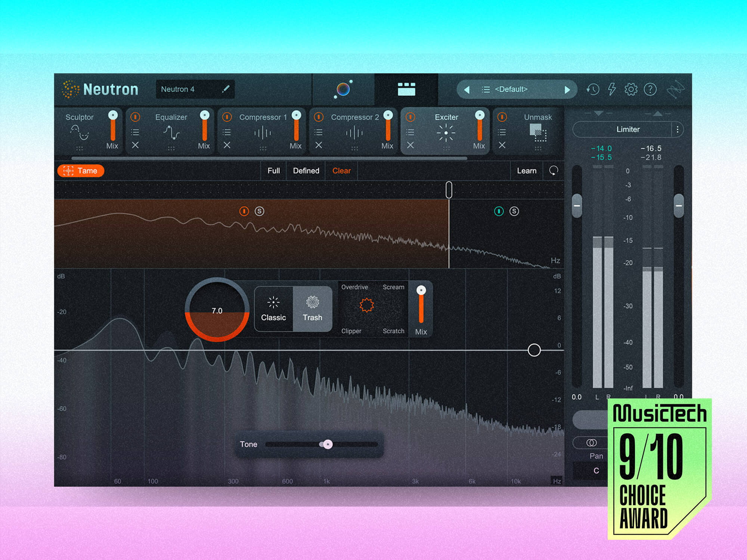Select the Compressor 1 module icon

pos(263,133)
